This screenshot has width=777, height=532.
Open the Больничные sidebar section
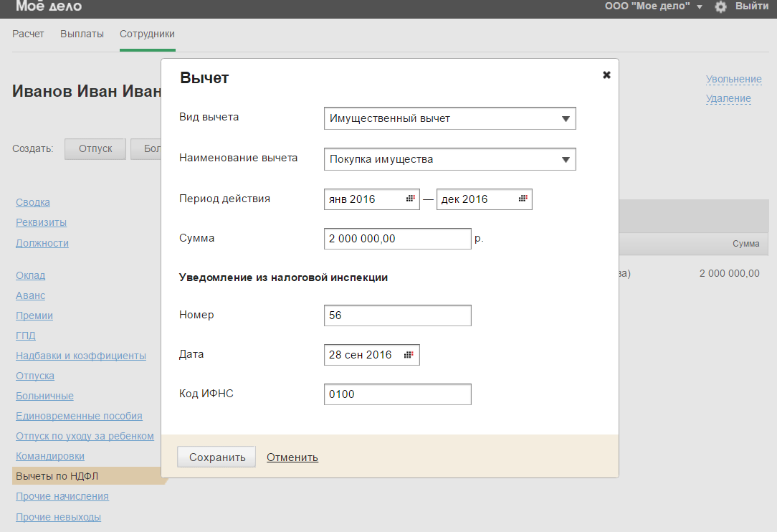pyautogui.click(x=44, y=396)
